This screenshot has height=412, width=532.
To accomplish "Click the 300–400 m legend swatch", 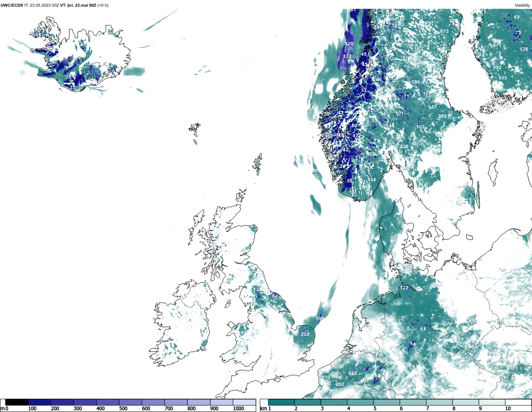I will click(x=85, y=402).
